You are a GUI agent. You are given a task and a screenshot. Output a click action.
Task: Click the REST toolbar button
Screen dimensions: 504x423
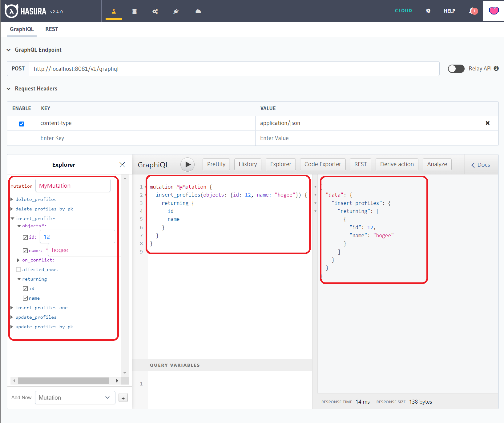(x=361, y=164)
